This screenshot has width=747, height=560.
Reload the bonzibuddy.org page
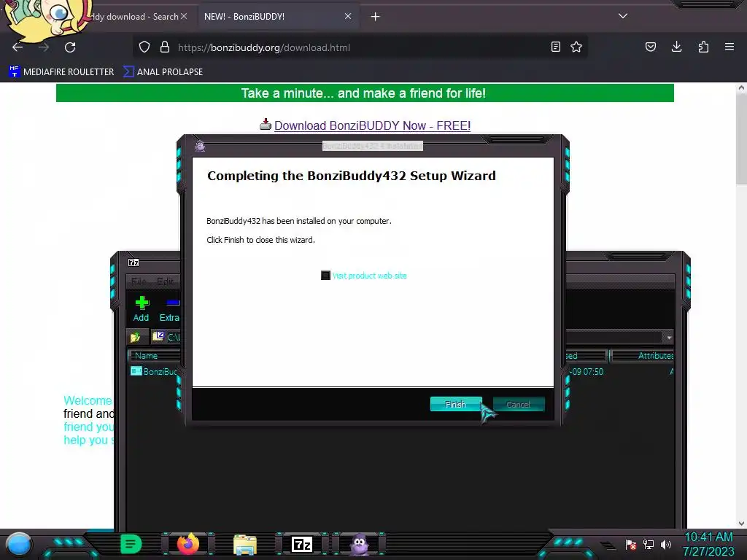click(70, 47)
